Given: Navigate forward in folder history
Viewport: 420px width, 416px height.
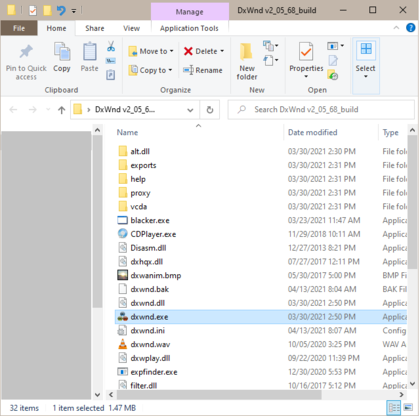Looking at the screenshot, I should tap(32, 110).
